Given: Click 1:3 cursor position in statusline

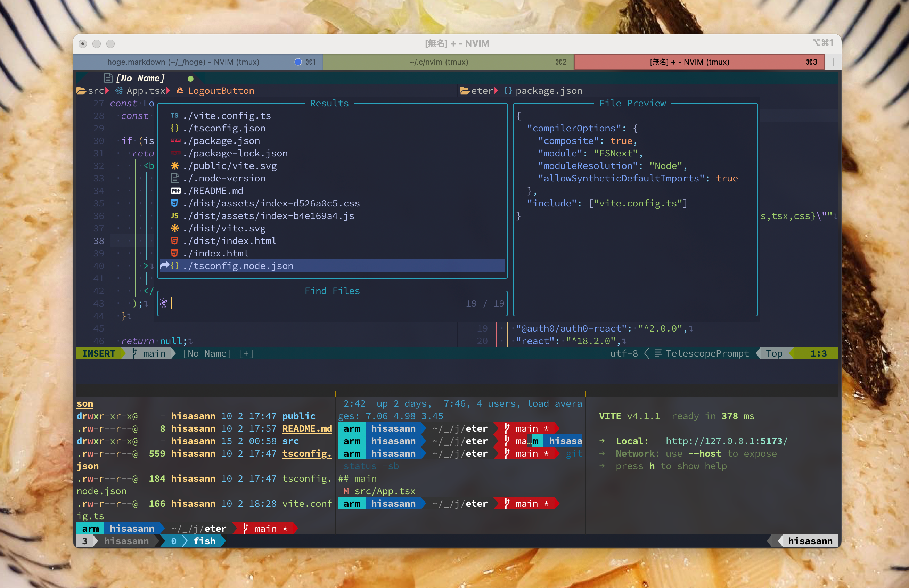Looking at the screenshot, I should [819, 353].
